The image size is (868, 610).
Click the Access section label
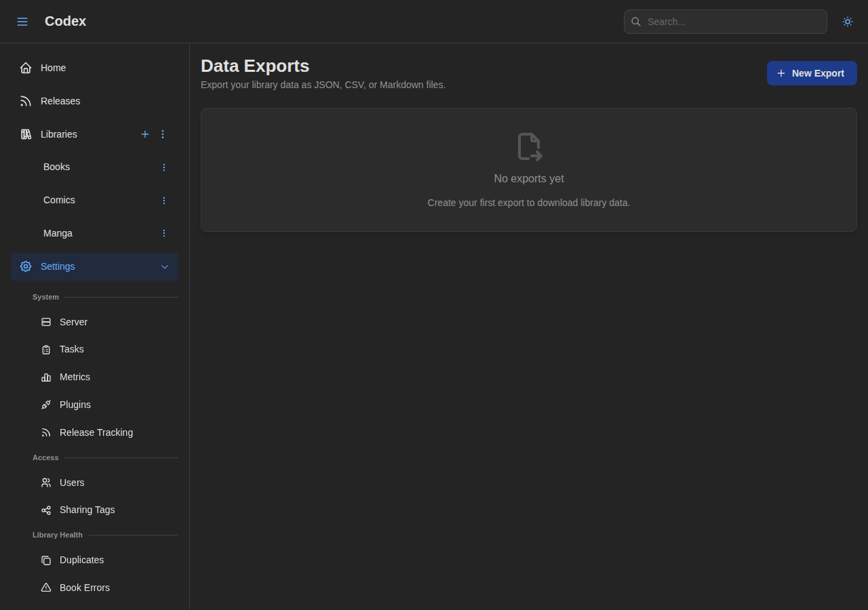pos(45,457)
